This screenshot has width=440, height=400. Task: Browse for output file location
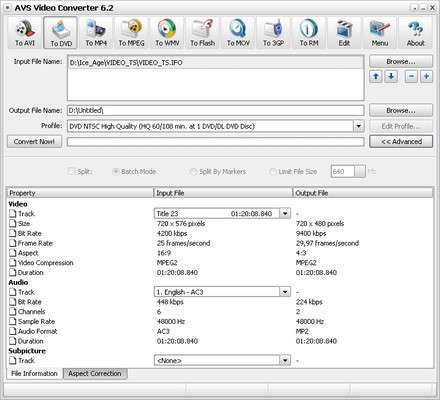tap(401, 110)
